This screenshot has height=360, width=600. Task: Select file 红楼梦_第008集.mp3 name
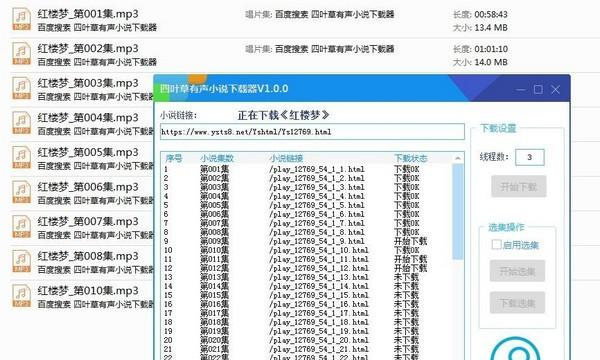tap(88, 256)
